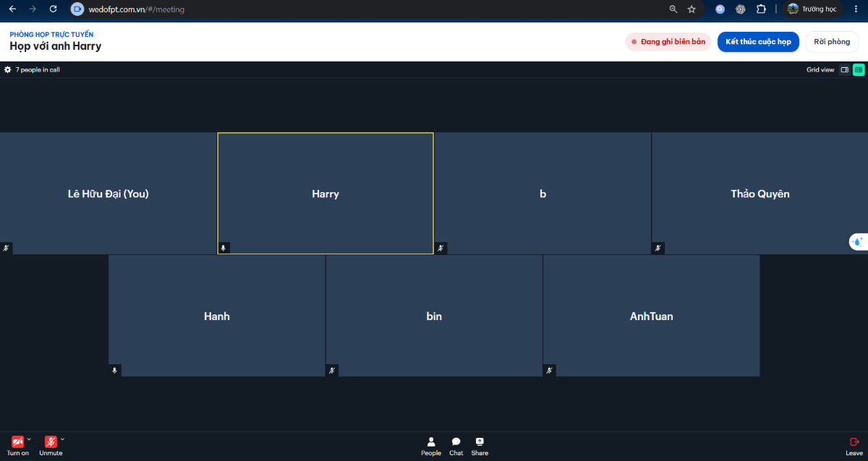Expand camera options chevron
Screen dimensions: 868x461
pyautogui.click(x=29, y=439)
